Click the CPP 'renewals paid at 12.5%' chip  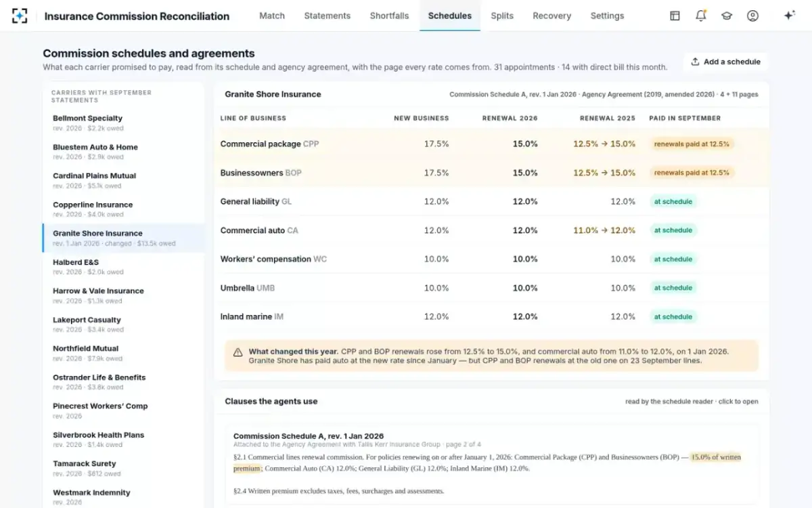692,144
